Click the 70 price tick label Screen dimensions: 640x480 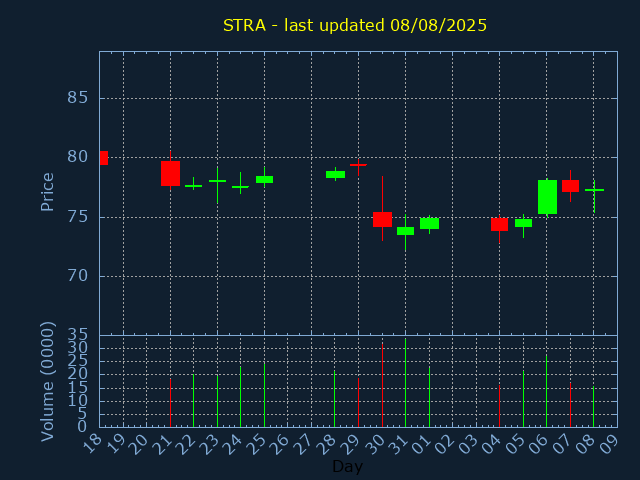tap(78, 276)
